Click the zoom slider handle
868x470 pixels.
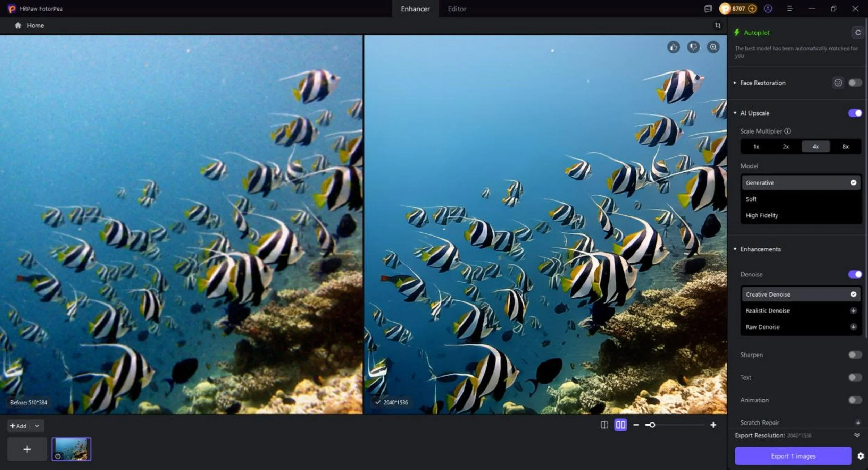[652, 425]
